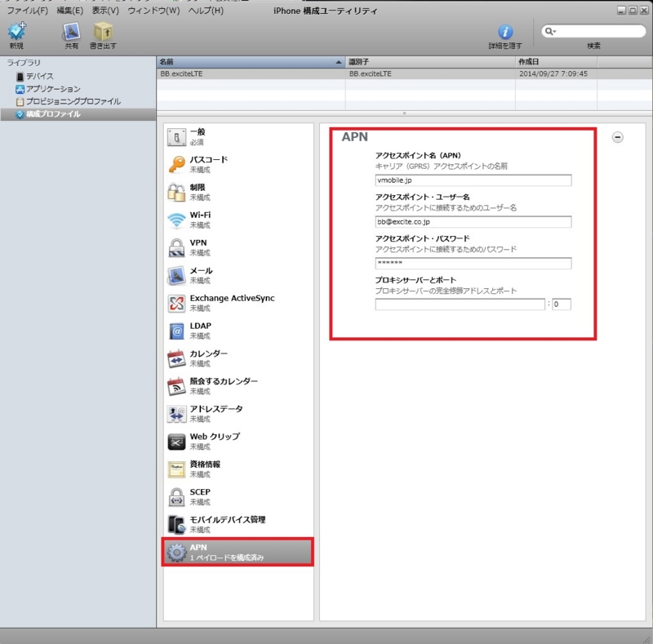The image size is (653, 644).
Task: Remove the APN payload with the minus button
Action: click(617, 137)
